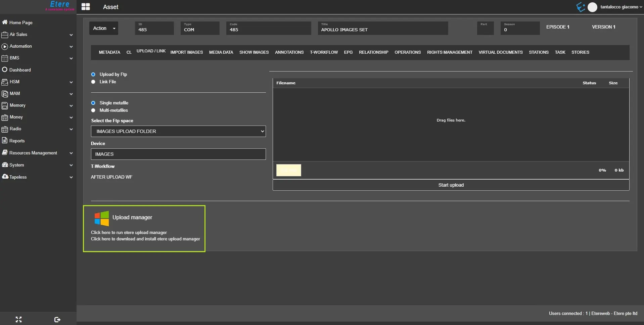Viewport: 644px width, 325px height.
Task: Click the grid apps icon beside Asset
Action: click(86, 7)
